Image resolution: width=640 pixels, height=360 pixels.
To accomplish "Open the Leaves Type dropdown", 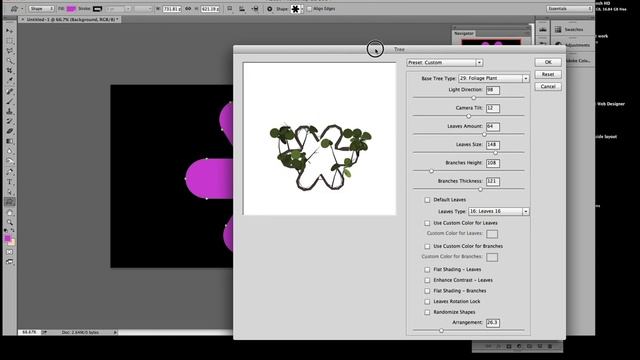I will click(499, 211).
